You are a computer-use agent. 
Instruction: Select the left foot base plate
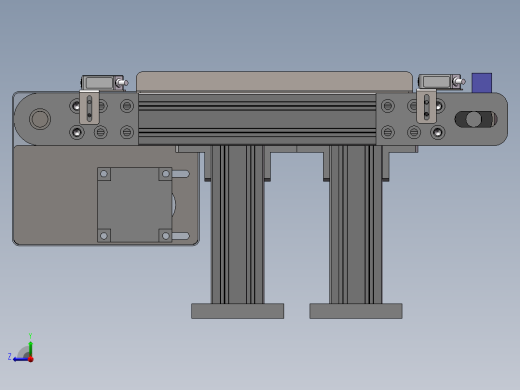238,311
